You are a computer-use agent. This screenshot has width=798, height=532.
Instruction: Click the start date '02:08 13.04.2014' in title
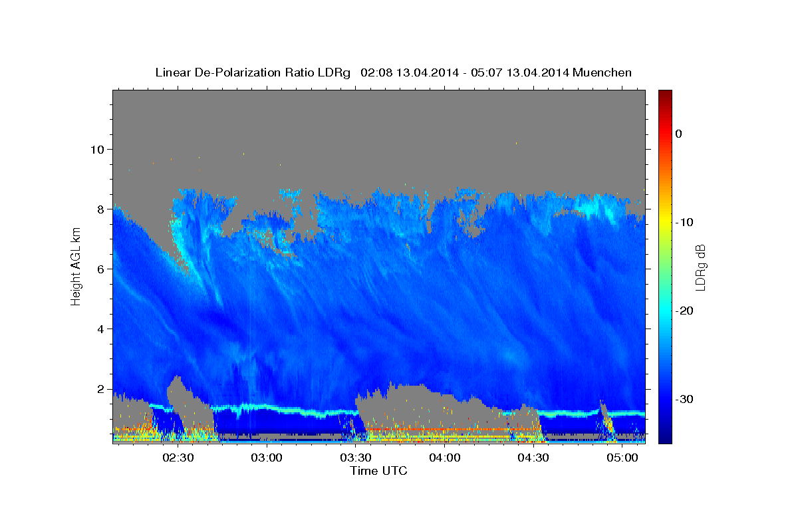click(409, 72)
